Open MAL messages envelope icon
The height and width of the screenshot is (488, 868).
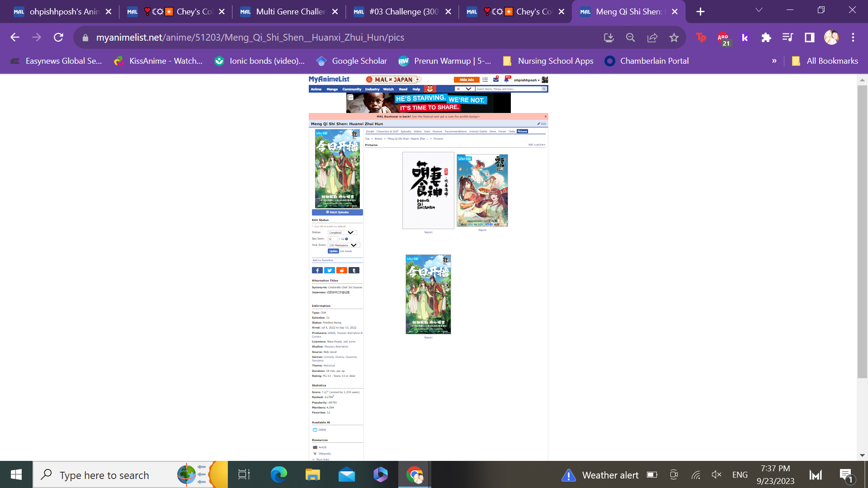pos(496,80)
